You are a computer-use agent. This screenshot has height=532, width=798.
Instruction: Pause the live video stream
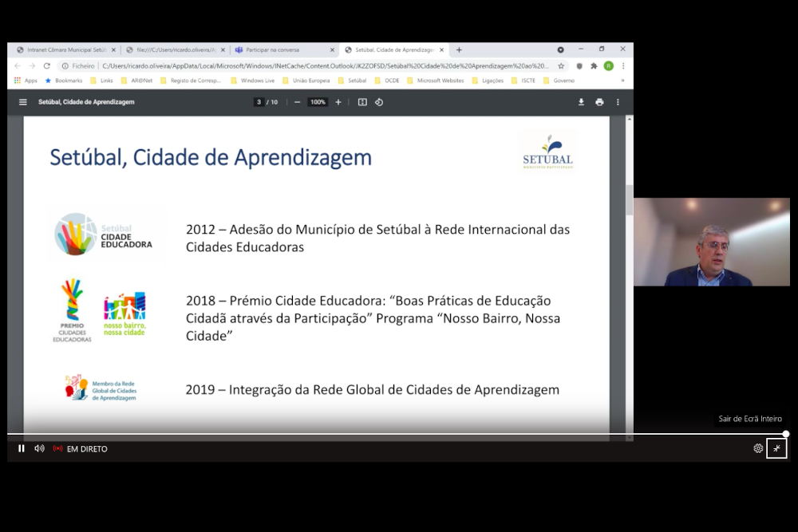coord(22,448)
